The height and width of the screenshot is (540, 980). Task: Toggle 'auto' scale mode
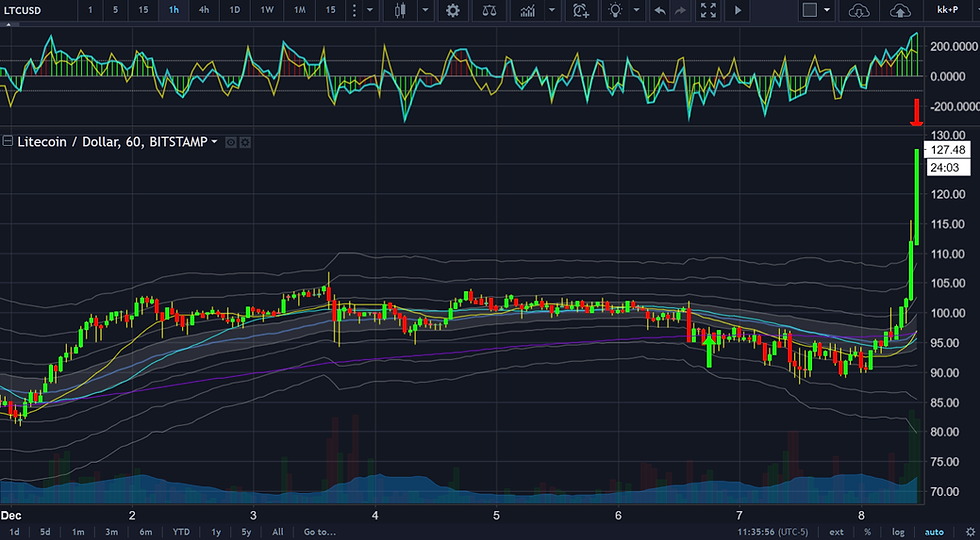934,532
